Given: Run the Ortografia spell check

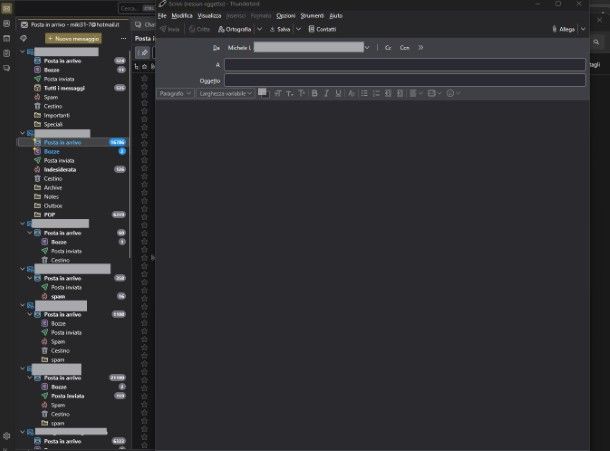Looking at the screenshot, I should [x=235, y=30].
